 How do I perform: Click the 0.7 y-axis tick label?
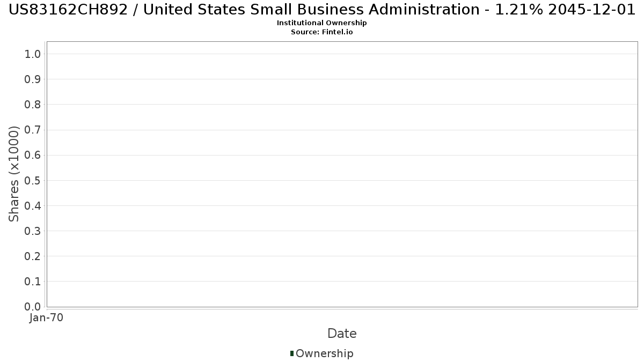33,130
